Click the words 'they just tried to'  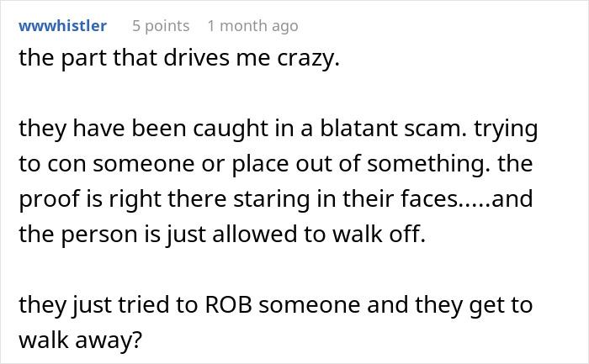click(109, 305)
